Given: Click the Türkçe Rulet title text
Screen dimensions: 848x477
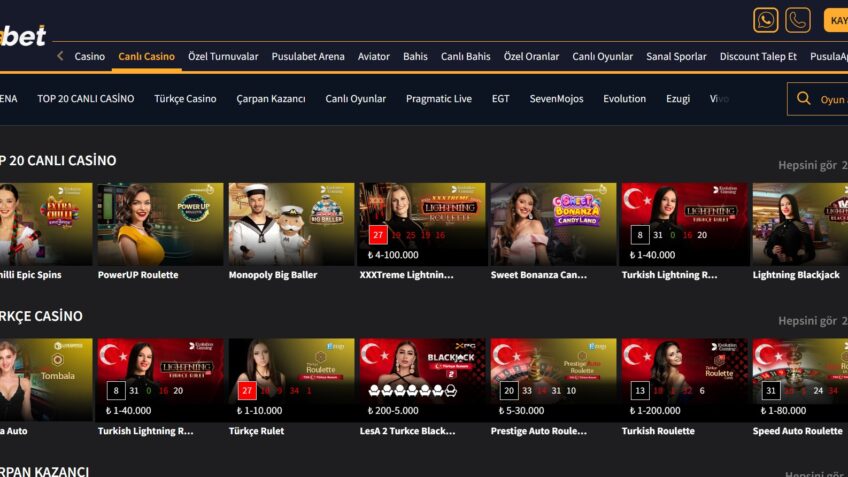Looking at the screenshot, I should pyautogui.click(x=256, y=431).
